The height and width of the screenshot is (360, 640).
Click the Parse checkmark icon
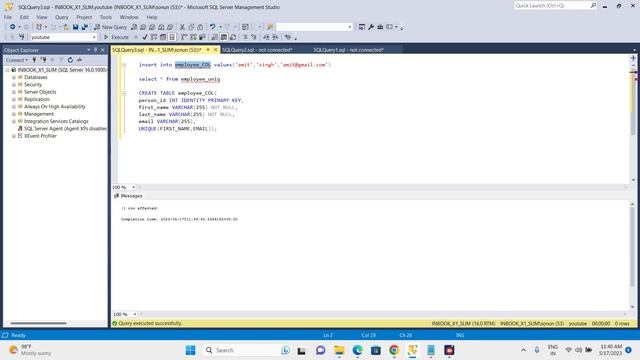click(x=144, y=37)
